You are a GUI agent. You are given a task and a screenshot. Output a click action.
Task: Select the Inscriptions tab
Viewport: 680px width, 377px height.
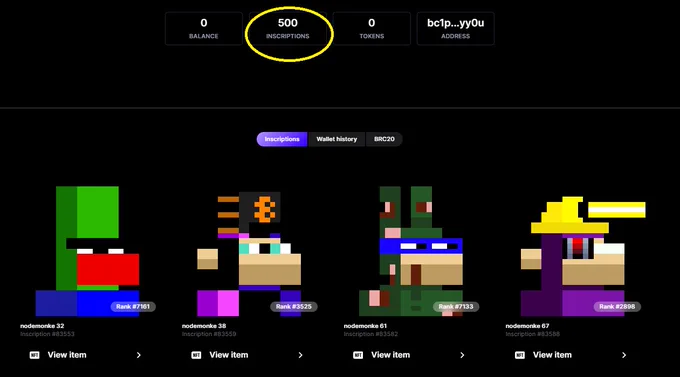pos(282,139)
